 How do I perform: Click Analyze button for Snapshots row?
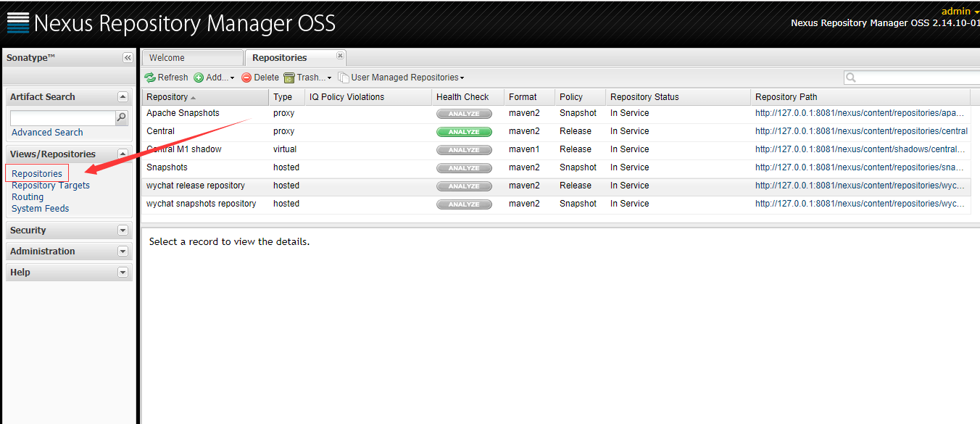464,168
